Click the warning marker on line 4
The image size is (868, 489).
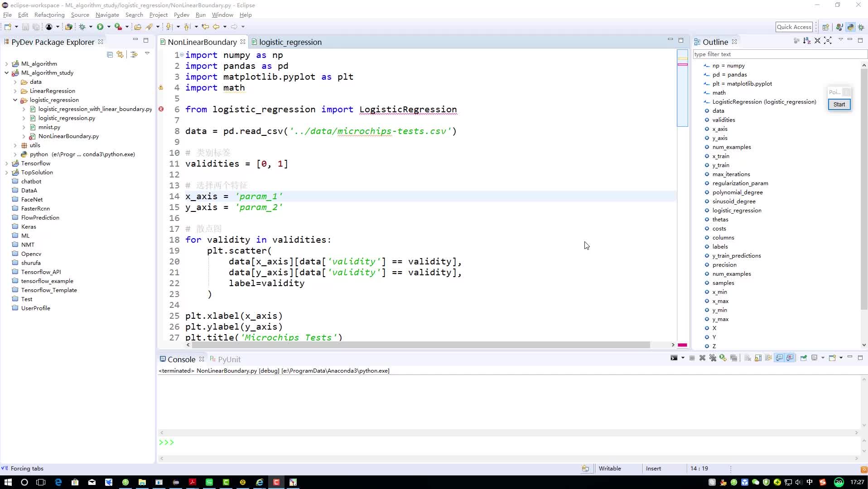[161, 87]
